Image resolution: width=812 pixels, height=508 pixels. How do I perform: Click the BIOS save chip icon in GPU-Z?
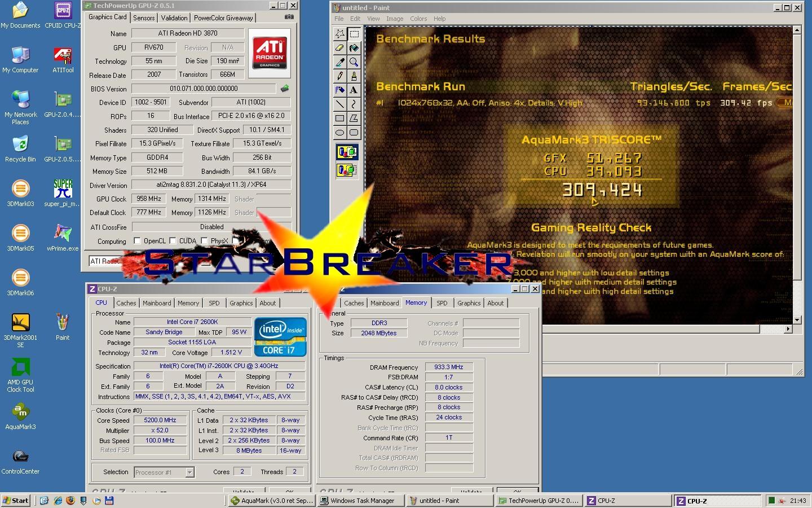pos(285,89)
